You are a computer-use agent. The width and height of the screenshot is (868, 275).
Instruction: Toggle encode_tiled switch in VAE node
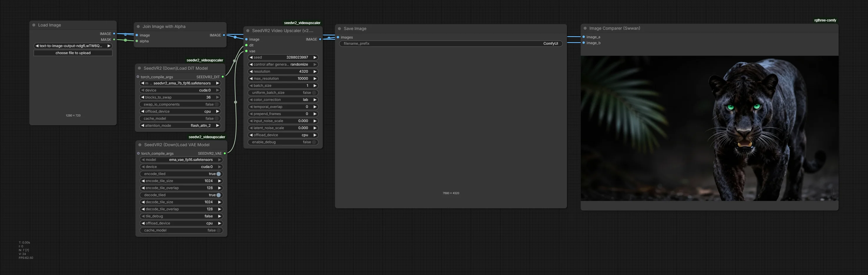tap(218, 174)
